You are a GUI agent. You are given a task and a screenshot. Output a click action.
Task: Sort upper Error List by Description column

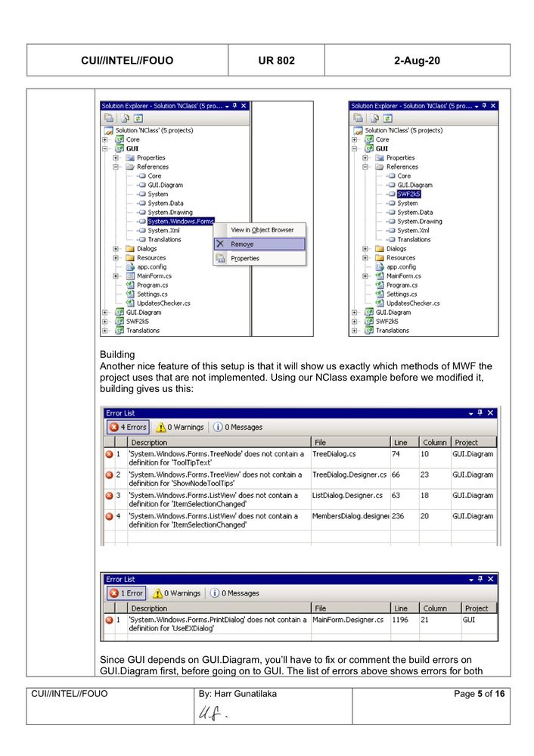[219, 442]
